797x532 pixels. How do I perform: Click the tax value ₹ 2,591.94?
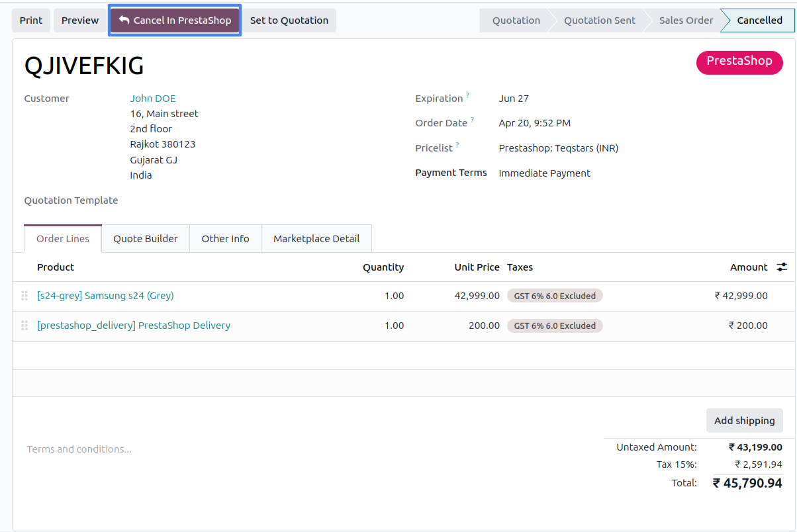(759, 465)
